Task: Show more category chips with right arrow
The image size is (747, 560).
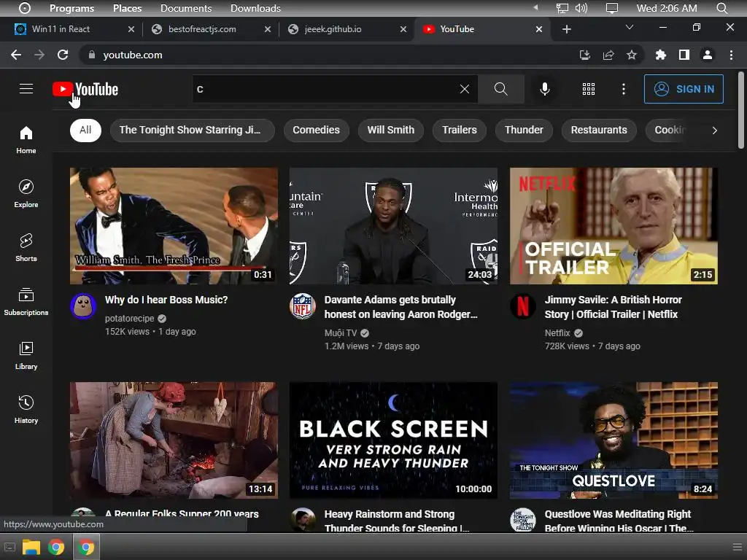Action: pyautogui.click(x=714, y=131)
